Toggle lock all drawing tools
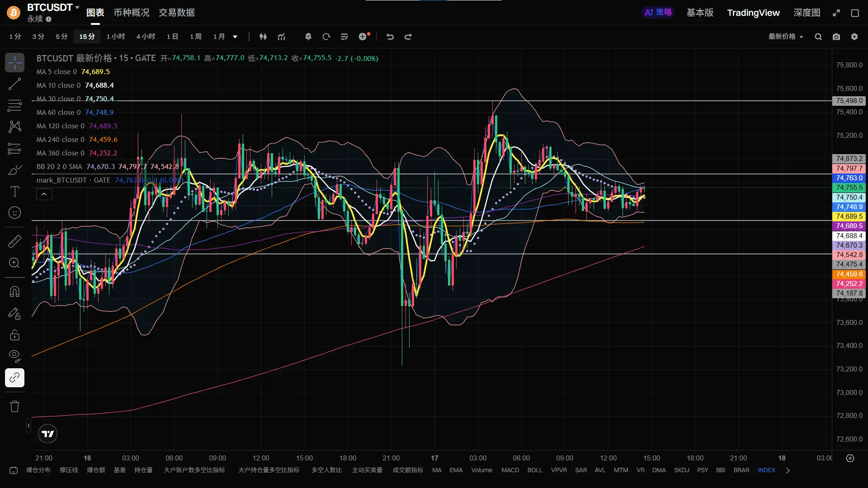The image size is (868, 488). click(x=14, y=335)
